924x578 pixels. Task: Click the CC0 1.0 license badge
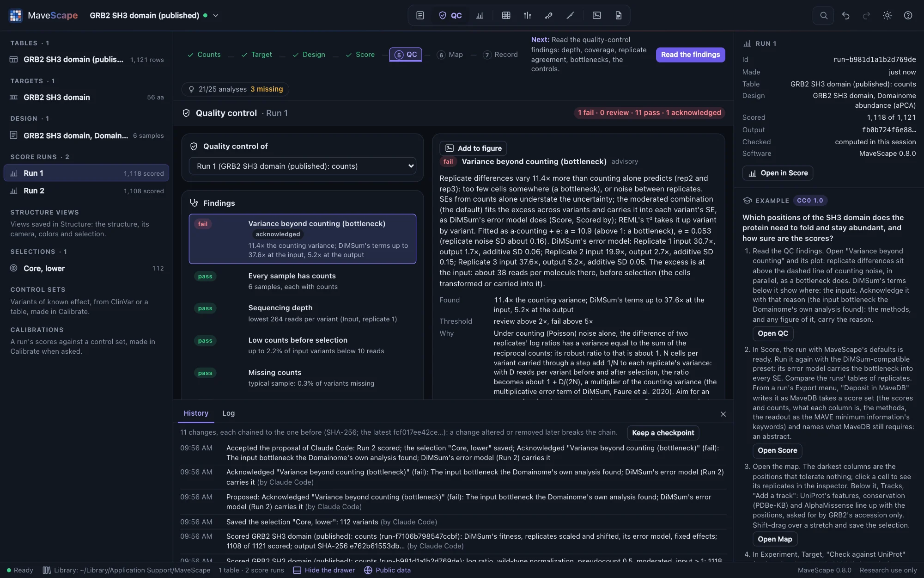810,201
